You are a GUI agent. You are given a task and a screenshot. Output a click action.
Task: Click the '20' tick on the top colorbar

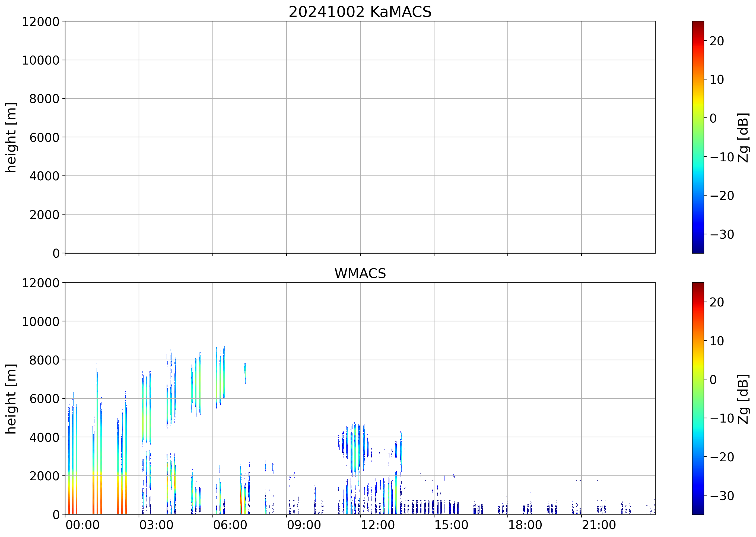tap(717, 41)
